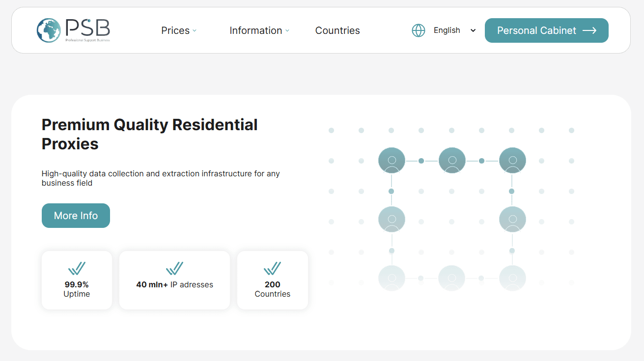Open the Prices menu

tap(175, 30)
